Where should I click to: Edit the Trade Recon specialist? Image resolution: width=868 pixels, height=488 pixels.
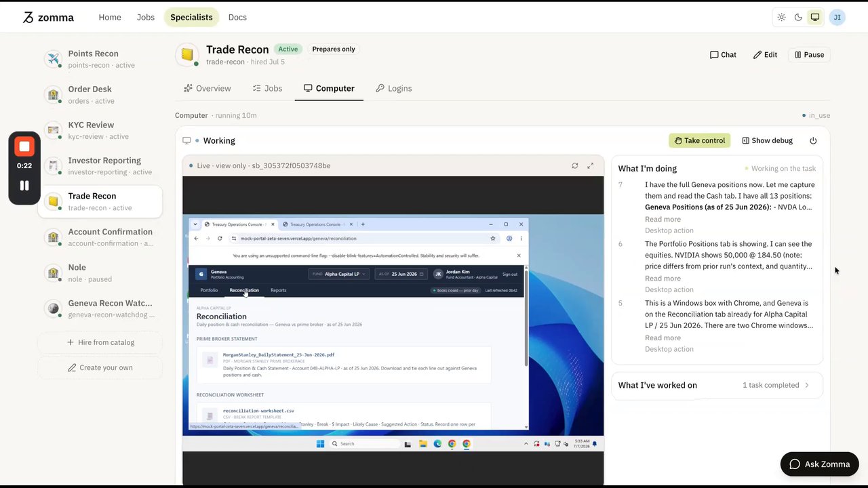pos(765,55)
